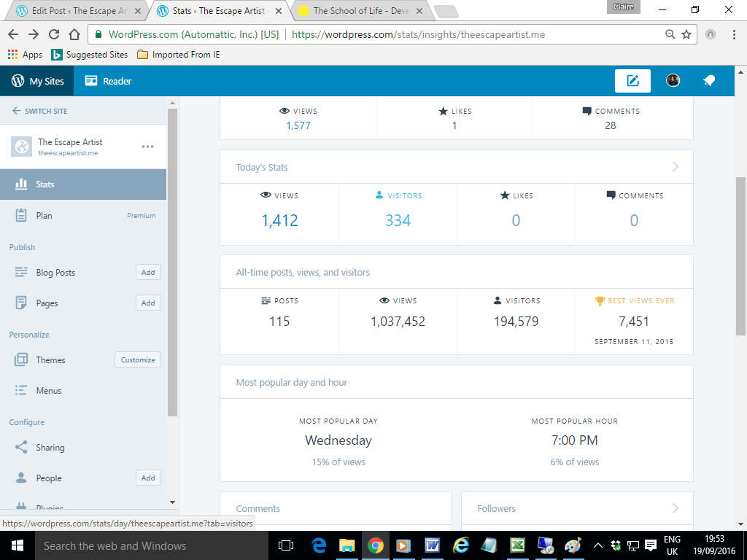
Task: Open the user profile avatar
Action: tap(673, 81)
